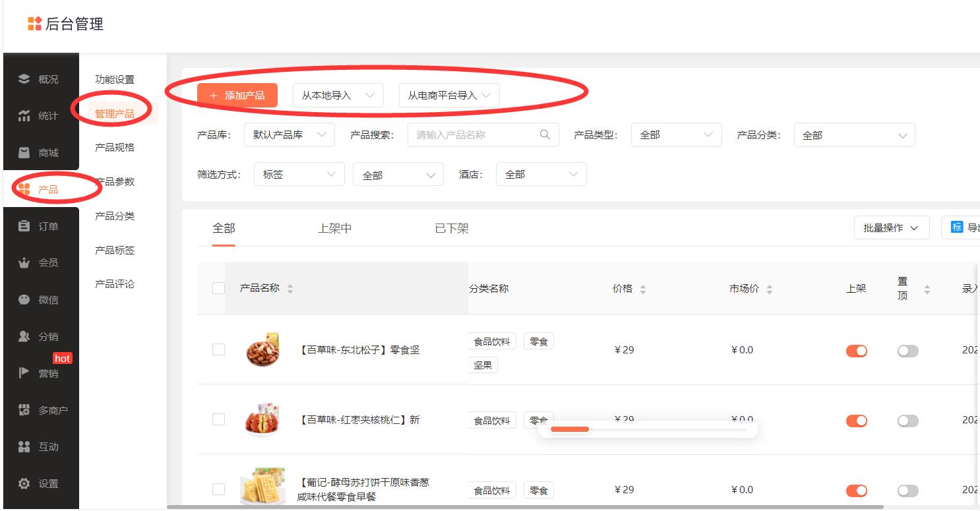Screen dimensions: 980x511
Task: Open the 设置 settings section
Action: pos(40,483)
